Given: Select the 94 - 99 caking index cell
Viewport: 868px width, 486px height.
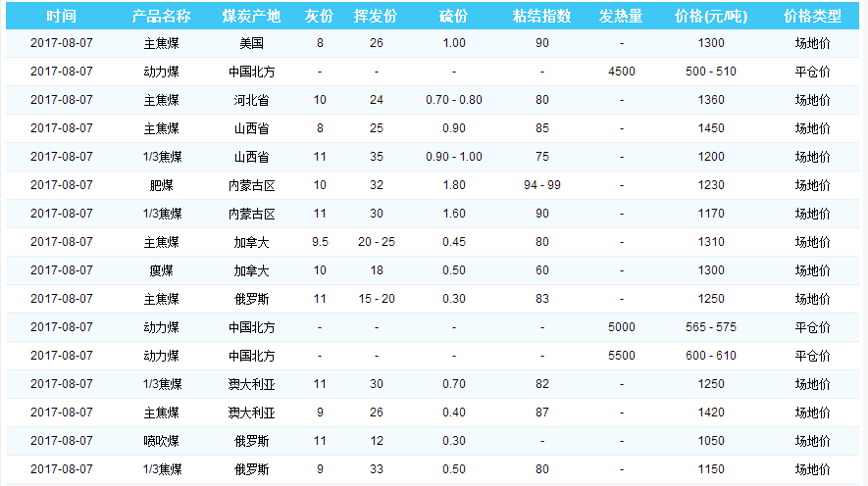Looking at the screenshot, I should [541, 185].
